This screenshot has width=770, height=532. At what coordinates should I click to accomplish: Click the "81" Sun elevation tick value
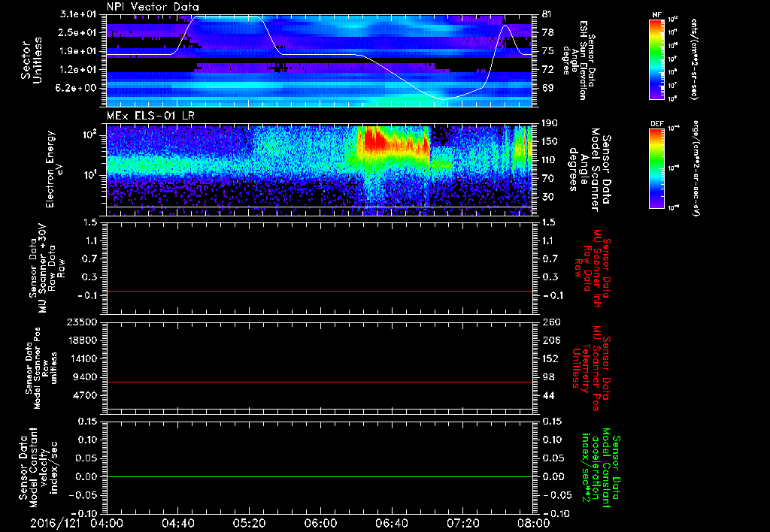pyautogui.click(x=547, y=14)
